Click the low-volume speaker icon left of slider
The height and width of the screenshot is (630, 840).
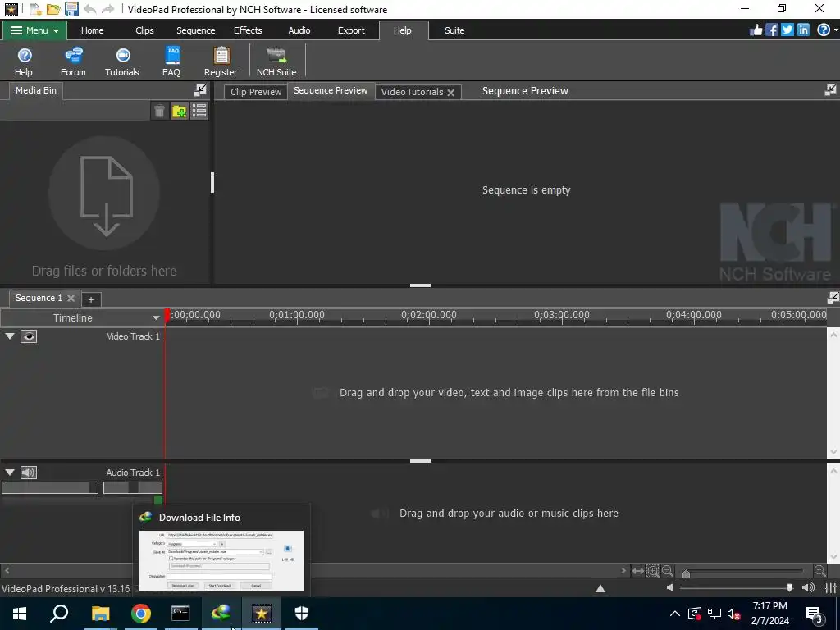[x=669, y=587]
